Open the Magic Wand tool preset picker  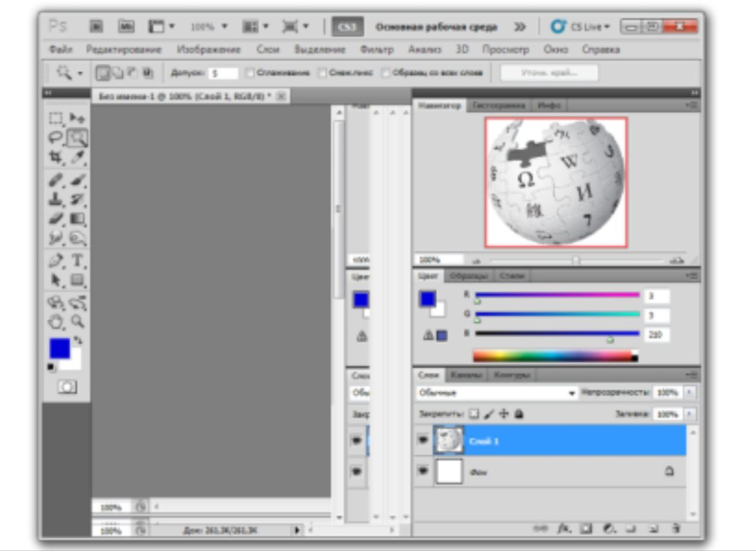pos(70,73)
